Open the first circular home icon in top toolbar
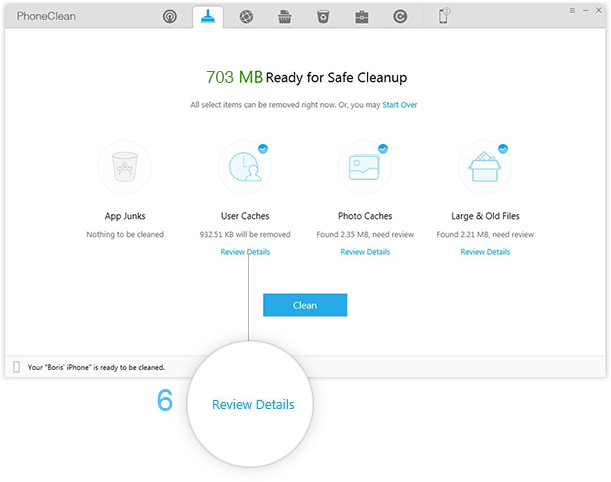The height and width of the screenshot is (482, 611). [170, 16]
